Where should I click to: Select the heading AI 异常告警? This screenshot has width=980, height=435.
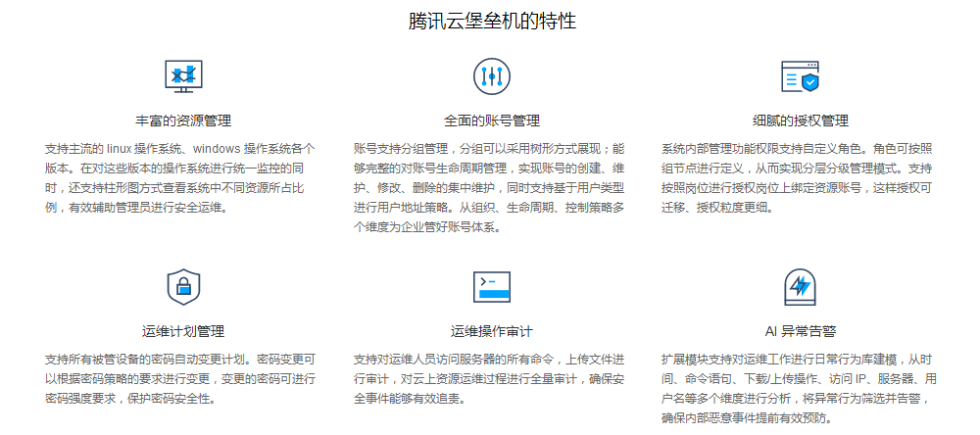click(x=800, y=331)
